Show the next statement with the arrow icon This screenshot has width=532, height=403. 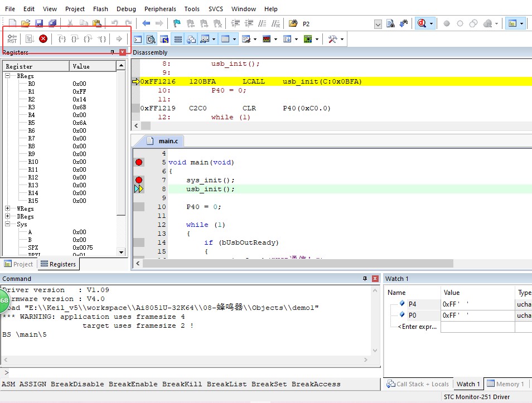click(119, 39)
